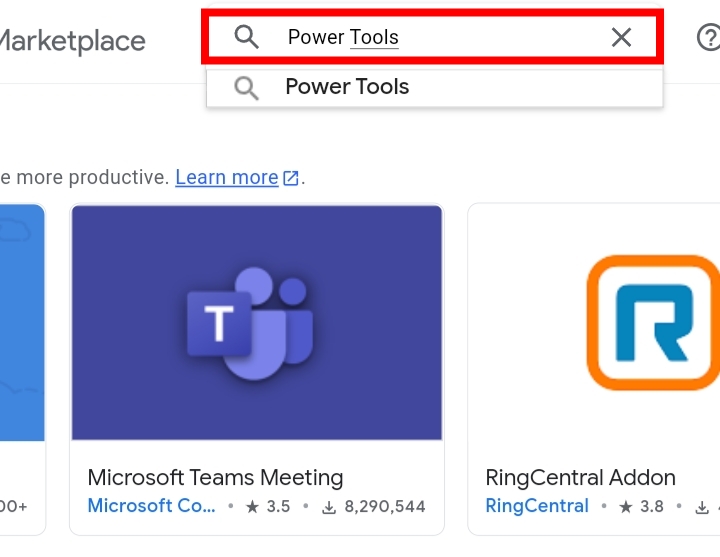Click the 8,290,544 downloads count
The image size is (720, 557).
pyautogui.click(x=374, y=506)
